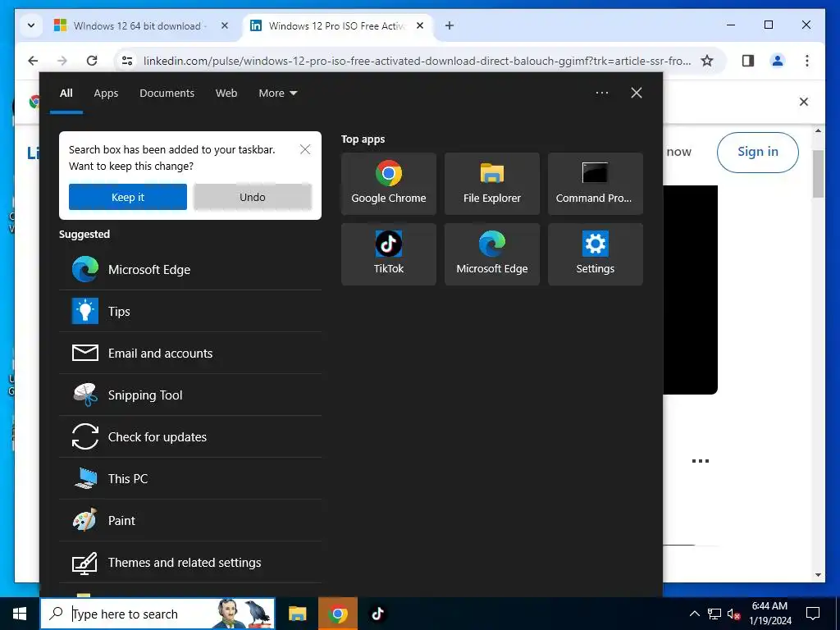Click the Chrome address bar URL
840x630 pixels.
click(417, 61)
